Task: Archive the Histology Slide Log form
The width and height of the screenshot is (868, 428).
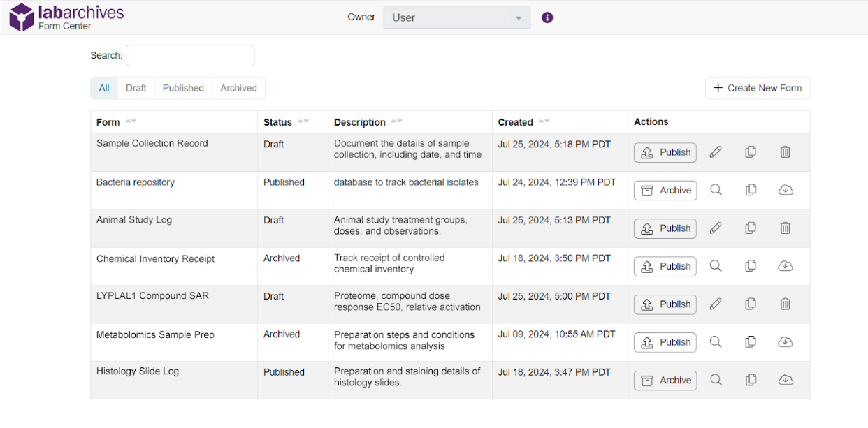Action: 665,380
